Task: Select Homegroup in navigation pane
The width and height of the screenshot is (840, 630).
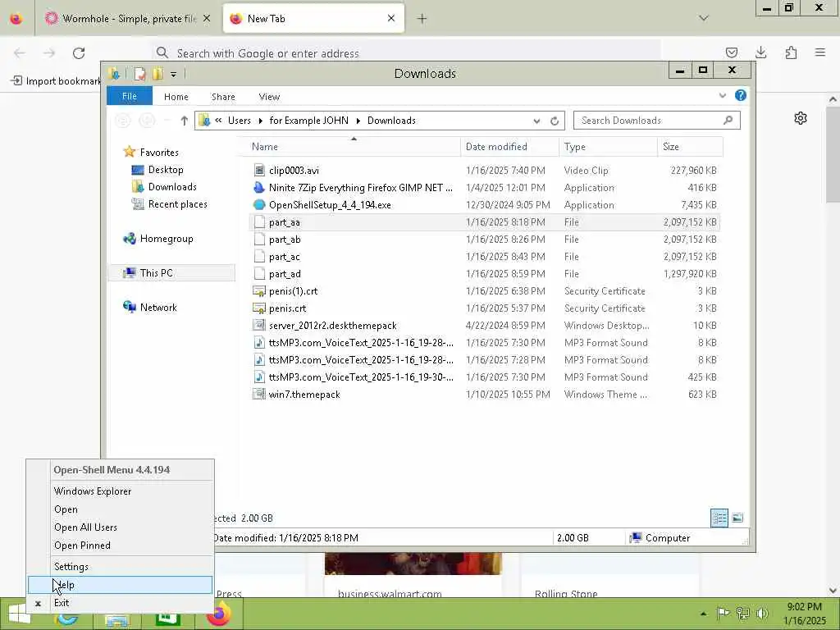Action: tap(166, 239)
